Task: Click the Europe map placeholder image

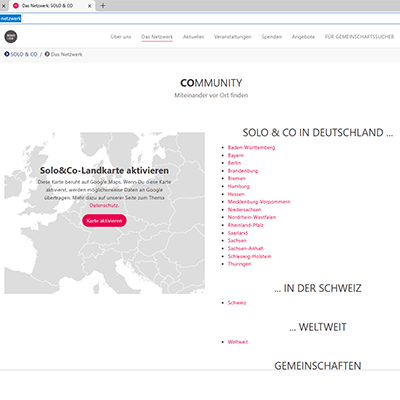Action: pyautogui.click(x=104, y=213)
